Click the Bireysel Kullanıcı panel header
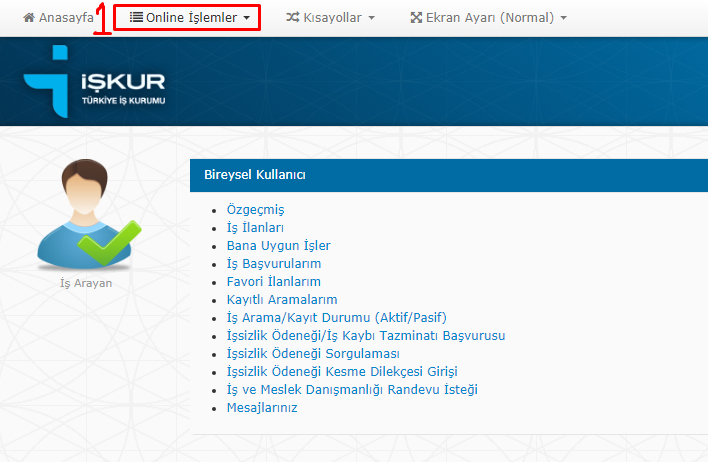The image size is (708, 462). click(449, 175)
